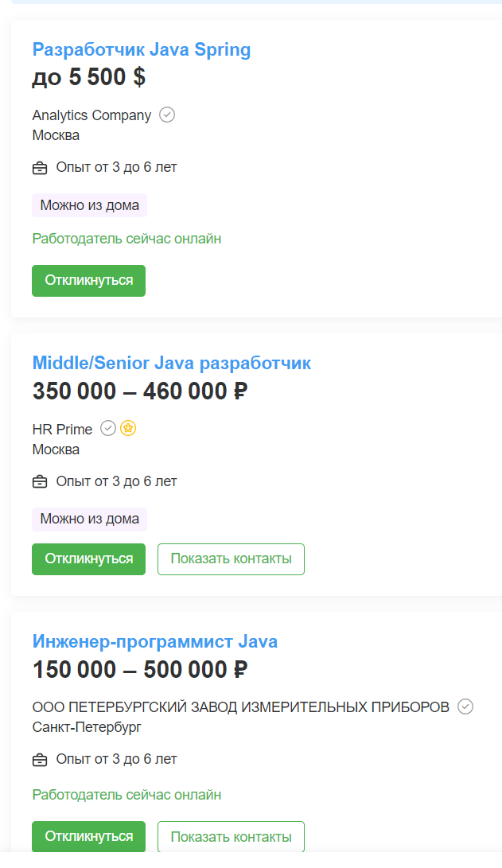The width and height of the screenshot is (502, 868).
Task: Show contacts for Инженер-программист Java vacancy
Action: [231, 836]
